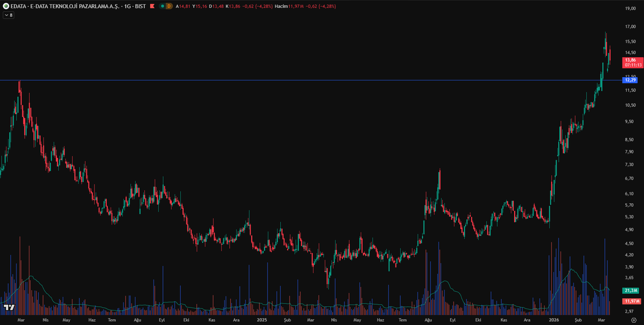Click the 4,50 price scale mark
Viewport: 644px width, 325px height.
pos(630,243)
